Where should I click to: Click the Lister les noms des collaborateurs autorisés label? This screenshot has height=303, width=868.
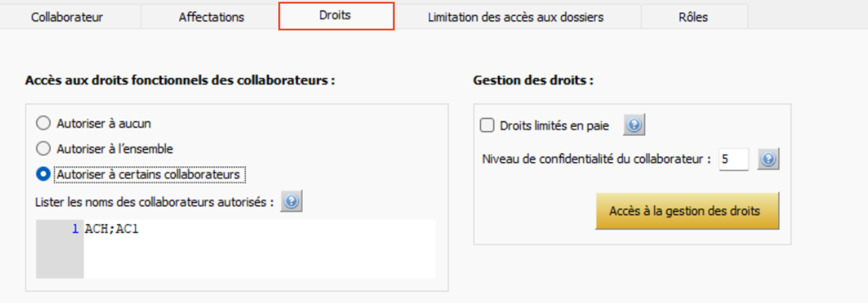(x=154, y=202)
